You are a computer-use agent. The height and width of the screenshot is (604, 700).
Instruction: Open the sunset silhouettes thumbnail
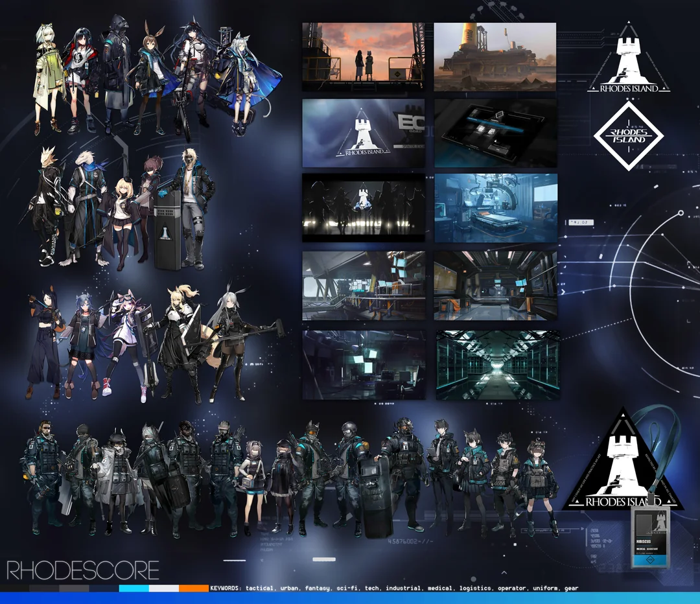click(x=364, y=57)
